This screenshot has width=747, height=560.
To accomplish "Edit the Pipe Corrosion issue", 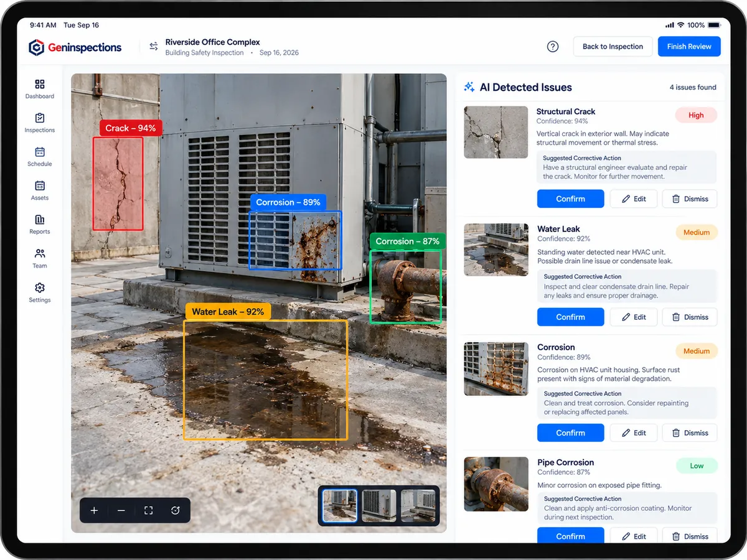I will 634,536.
